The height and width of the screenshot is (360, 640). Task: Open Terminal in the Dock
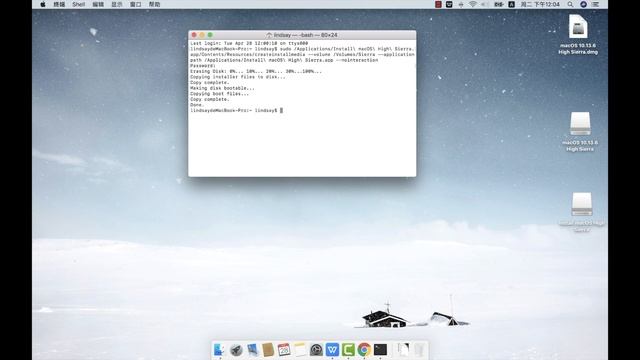380,350
